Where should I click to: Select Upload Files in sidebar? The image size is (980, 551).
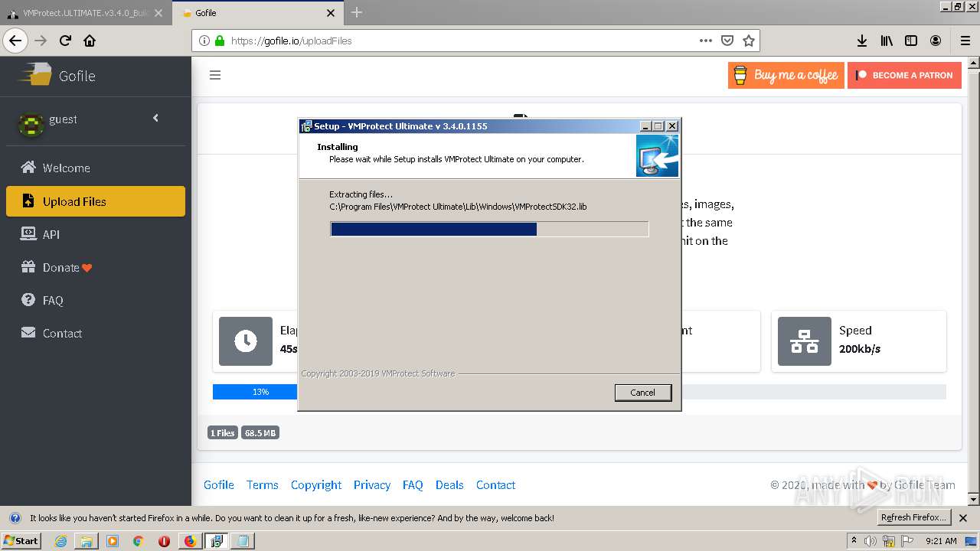[x=96, y=201]
